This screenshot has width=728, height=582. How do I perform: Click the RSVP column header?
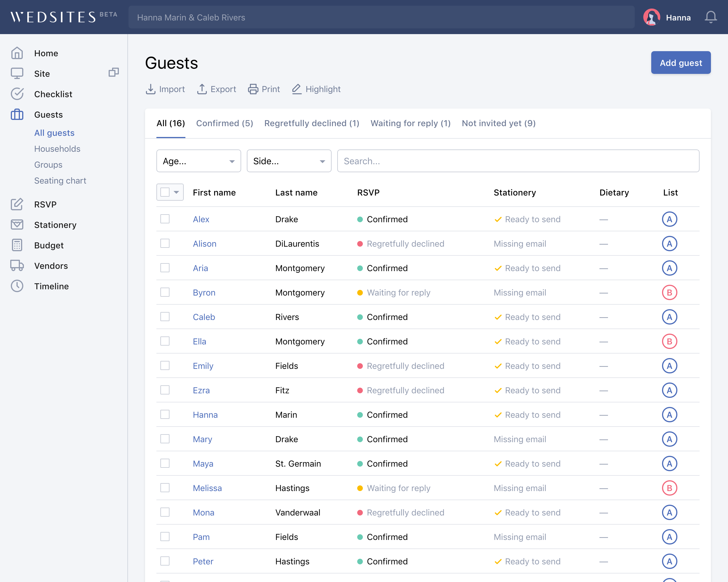coord(368,192)
